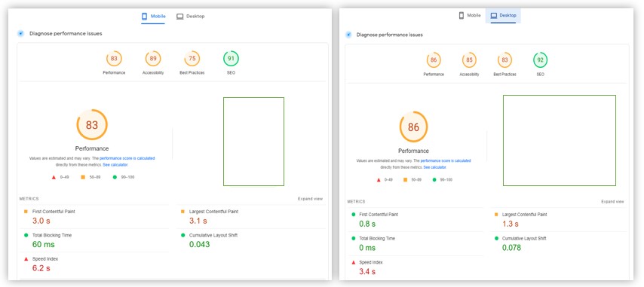This screenshot has height=287, width=644.
Task: Click orange square beside desktop Largest Contentful Paint
Action: tap(496, 215)
